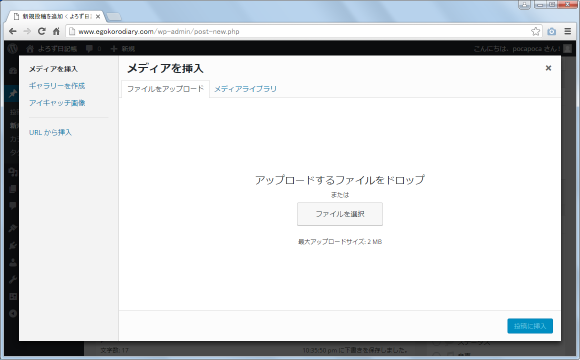Open the settings icon in WordPress sidebar
Image resolution: width=580 pixels, height=360 pixels.
[x=13, y=296]
